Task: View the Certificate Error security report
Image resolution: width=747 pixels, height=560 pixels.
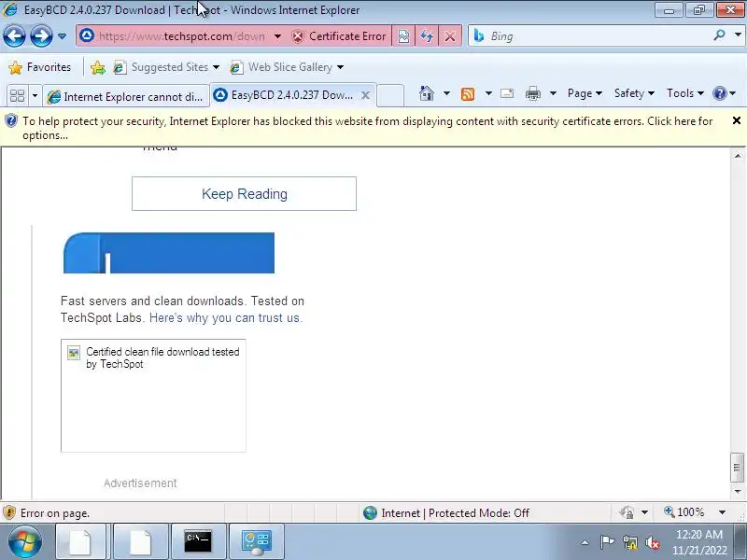Action: (339, 36)
